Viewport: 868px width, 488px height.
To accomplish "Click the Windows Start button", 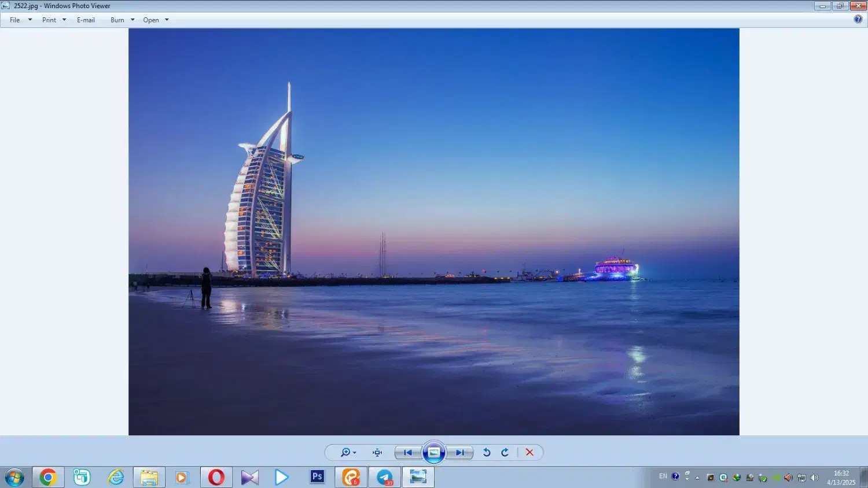I will coord(14,478).
